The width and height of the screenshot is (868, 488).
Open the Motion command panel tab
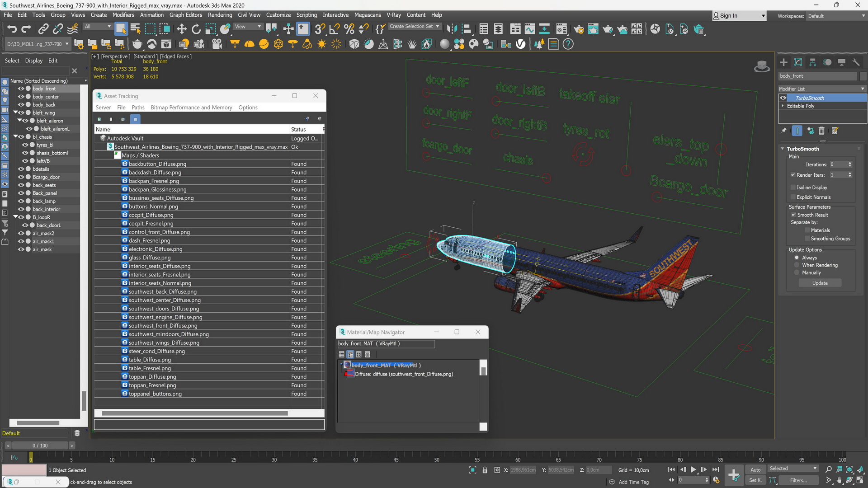point(827,62)
